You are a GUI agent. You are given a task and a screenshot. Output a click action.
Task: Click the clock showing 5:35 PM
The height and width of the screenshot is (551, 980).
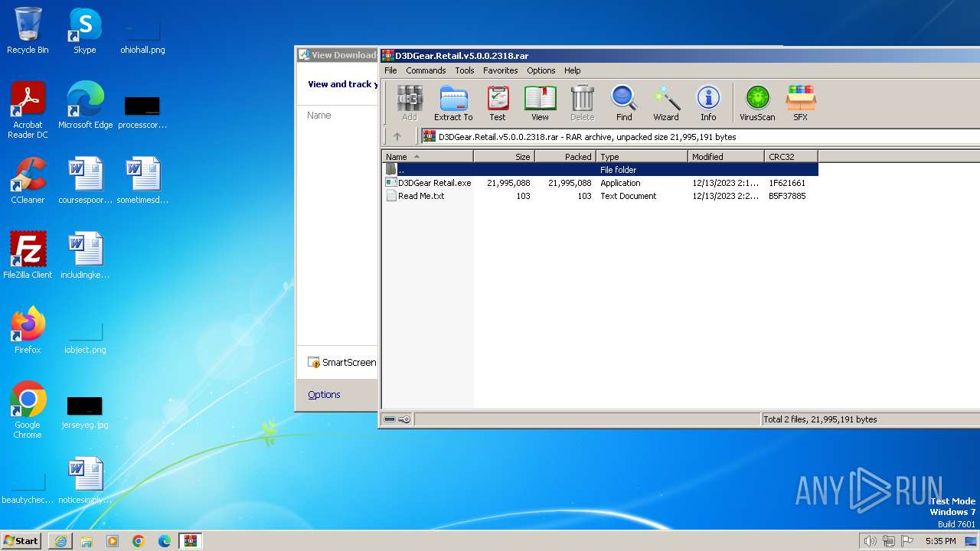point(940,541)
